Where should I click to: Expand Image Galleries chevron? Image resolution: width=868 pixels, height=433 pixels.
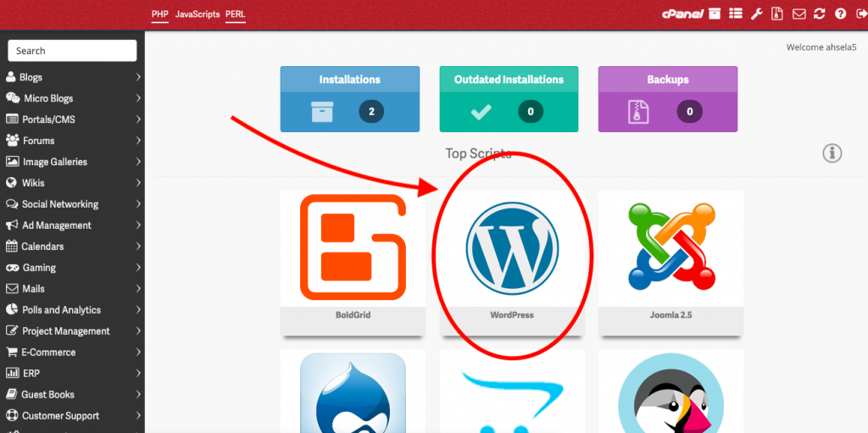click(138, 162)
